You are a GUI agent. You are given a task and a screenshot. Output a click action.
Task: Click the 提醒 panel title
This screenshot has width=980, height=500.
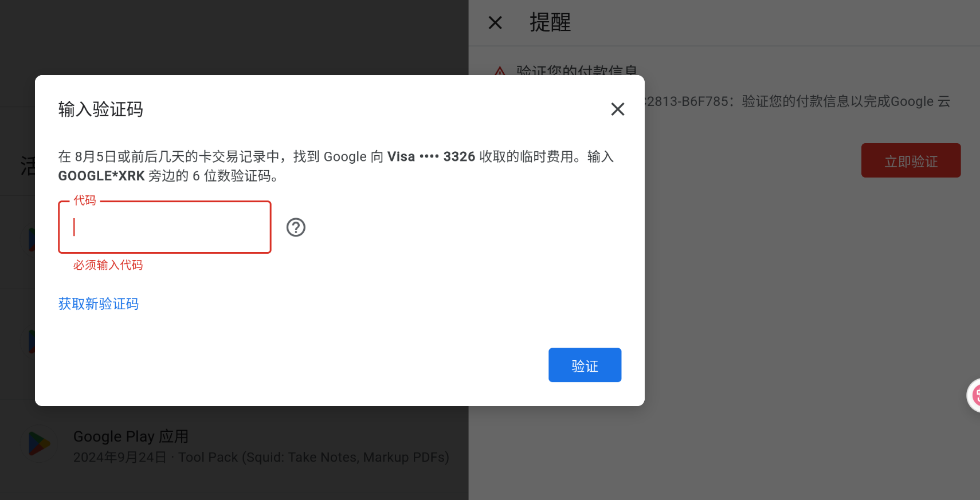tap(550, 22)
